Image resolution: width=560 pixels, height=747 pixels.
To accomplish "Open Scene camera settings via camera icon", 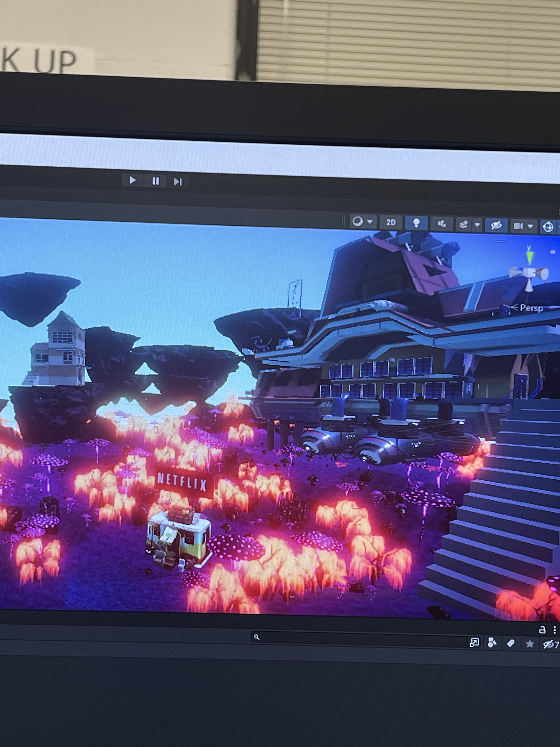I will pyautogui.click(x=518, y=226).
